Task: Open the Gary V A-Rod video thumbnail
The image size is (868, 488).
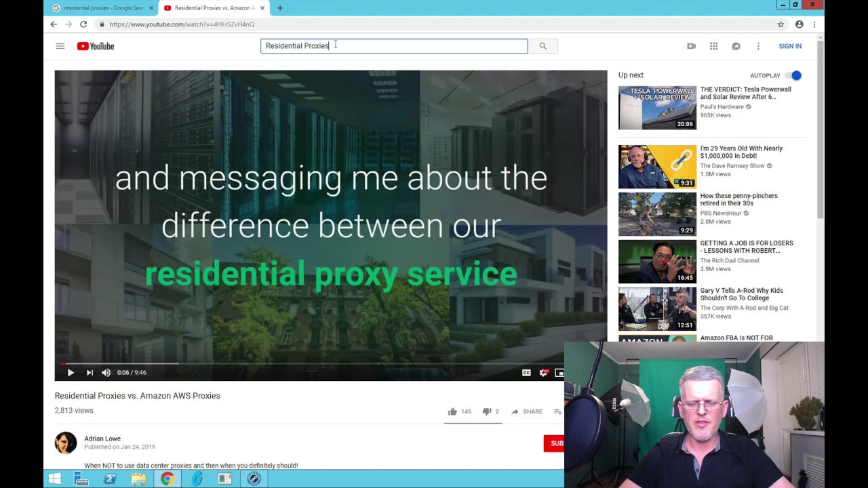Action: pos(657,309)
